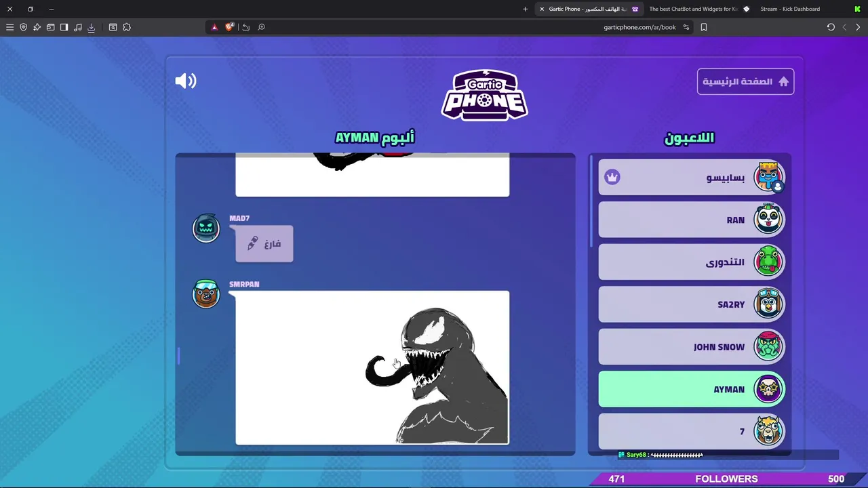The image size is (868, 488).
Task: Select player بسابيسو in players list
Action: (x=692, y=178)
